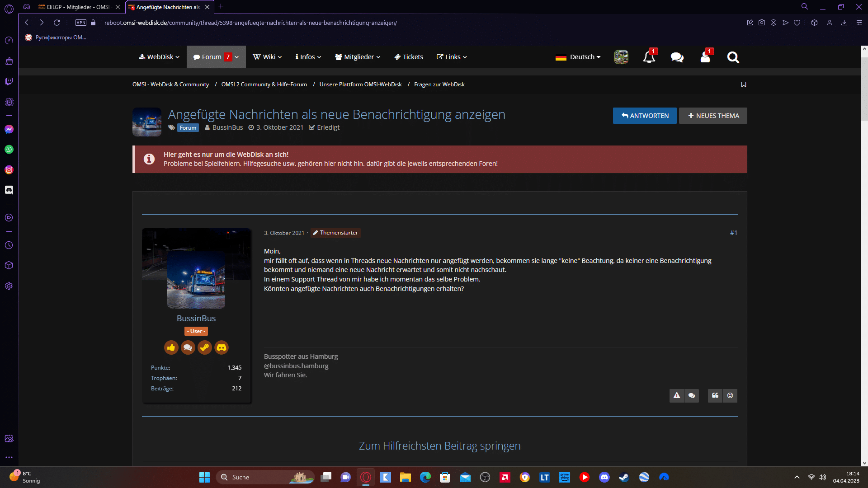Click the search magnifier in site header
Viewport: 868px width, 488px height.
pos(733,57)
